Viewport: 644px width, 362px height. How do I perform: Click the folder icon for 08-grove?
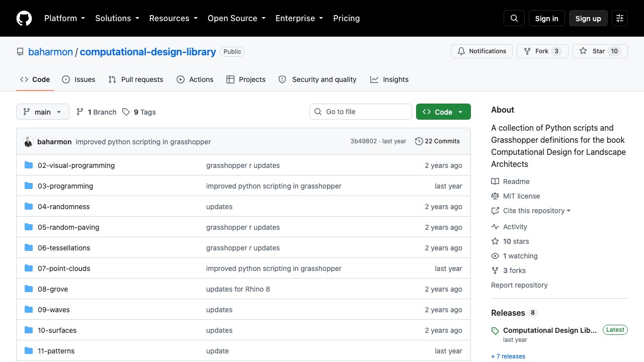[29, 289]
